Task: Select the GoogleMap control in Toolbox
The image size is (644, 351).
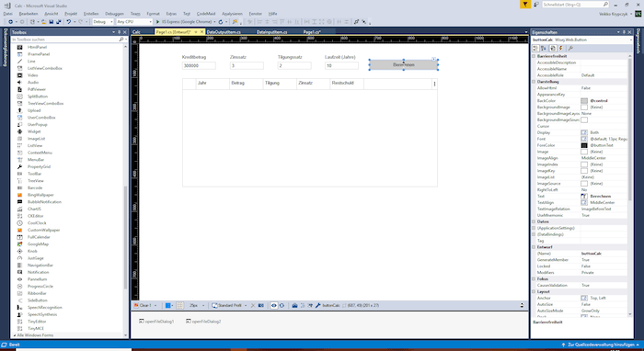Action: (x=38, y=244)
